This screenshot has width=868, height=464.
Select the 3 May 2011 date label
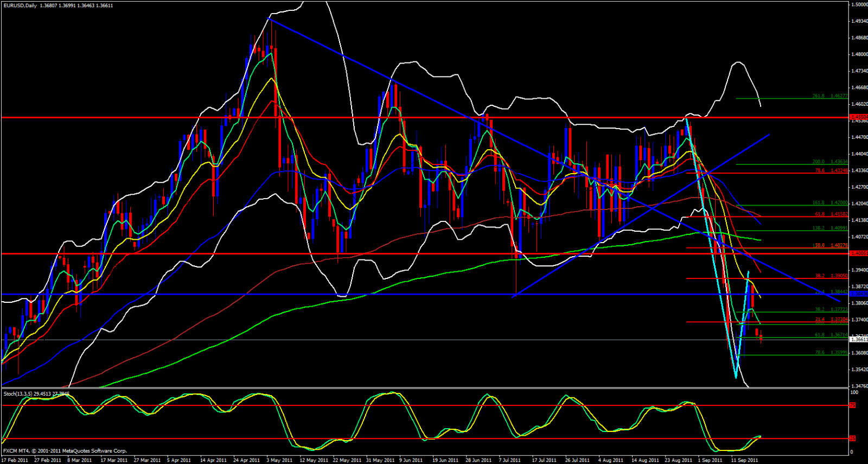(279, 460)
